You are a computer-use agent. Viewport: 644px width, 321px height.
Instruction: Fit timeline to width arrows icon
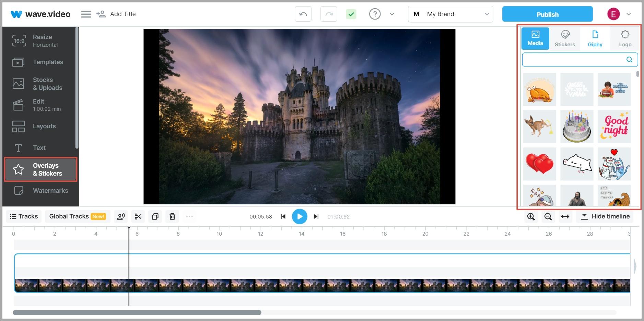coord(565,216)
